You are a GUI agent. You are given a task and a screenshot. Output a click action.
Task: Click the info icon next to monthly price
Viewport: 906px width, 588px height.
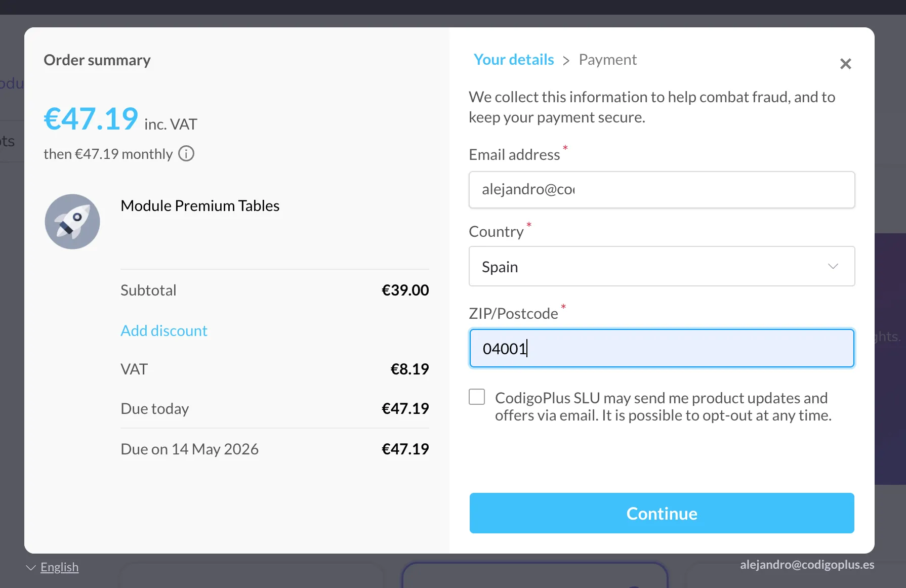click(186, 153)
